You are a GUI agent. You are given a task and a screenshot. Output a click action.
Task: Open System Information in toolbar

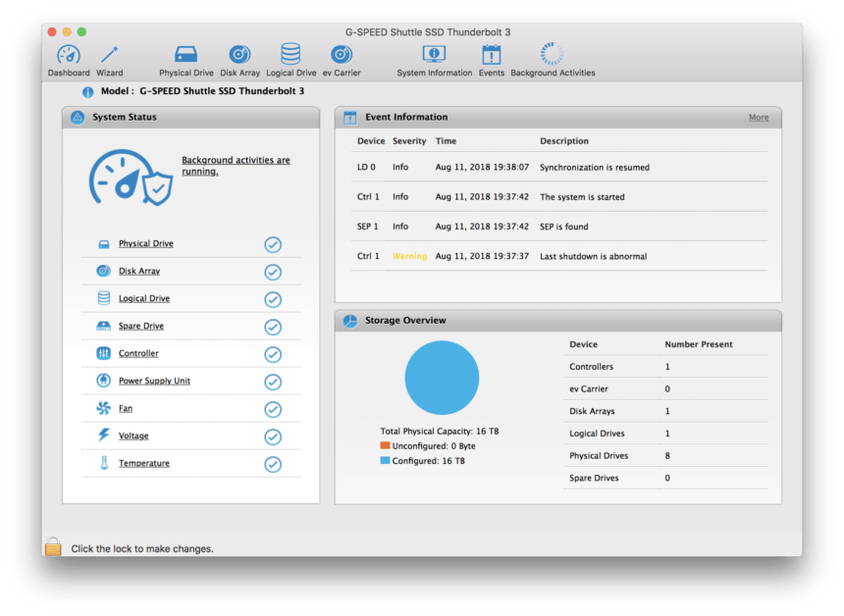click(x=434, y=55)
